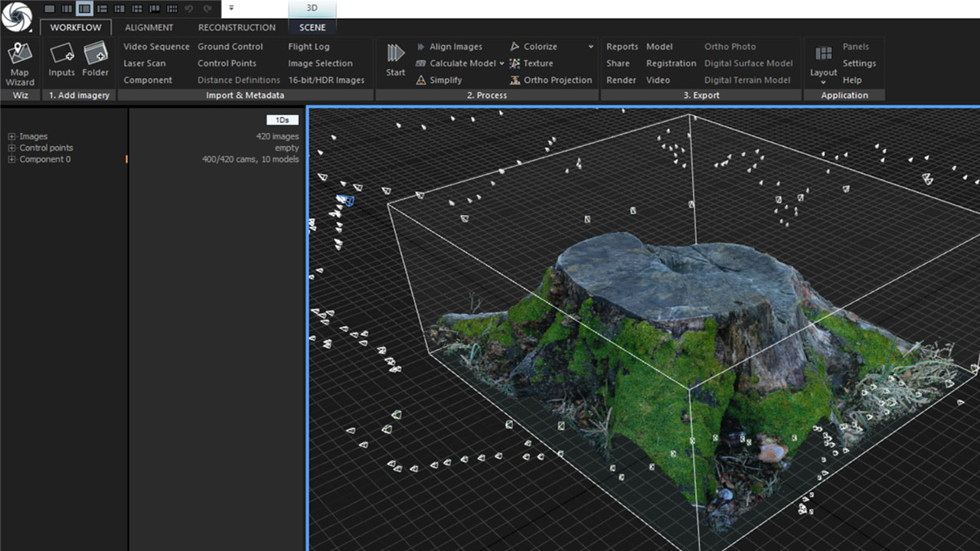Select the highlighted 1+1 layout toggle
The width and height of the screenshot is (980, 551).
point(84,8)
